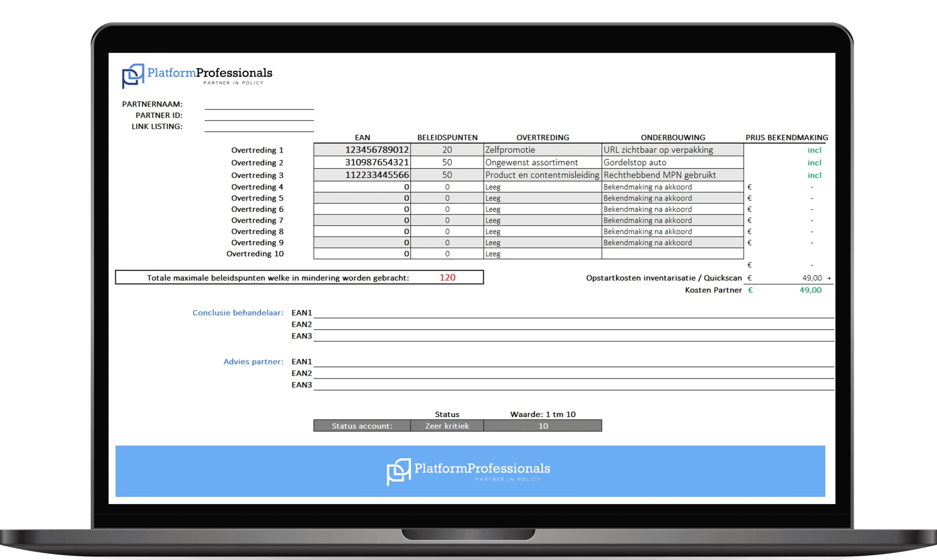Click the Waarde cell showing 10
Viewport: 937px width, 560px height.
(543, 426)
